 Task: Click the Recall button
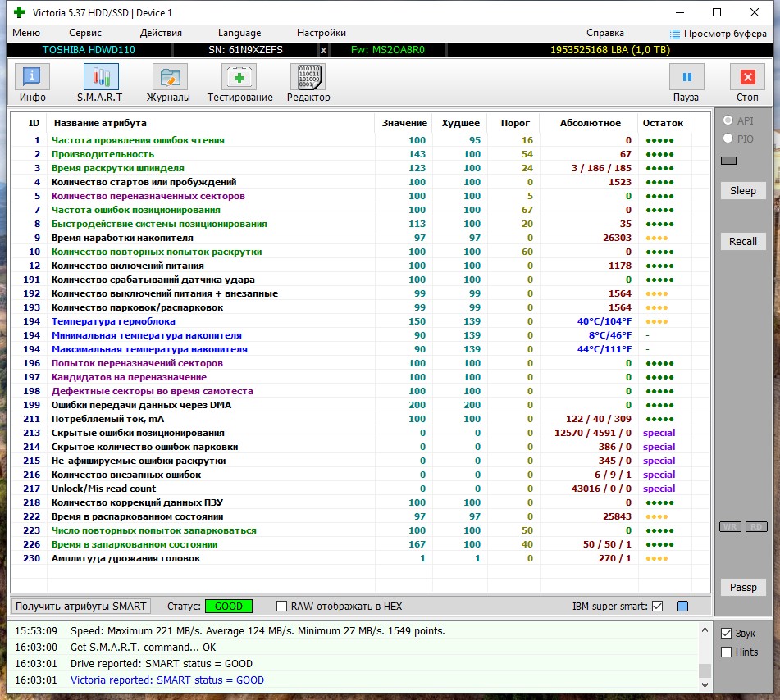[743, 241]
